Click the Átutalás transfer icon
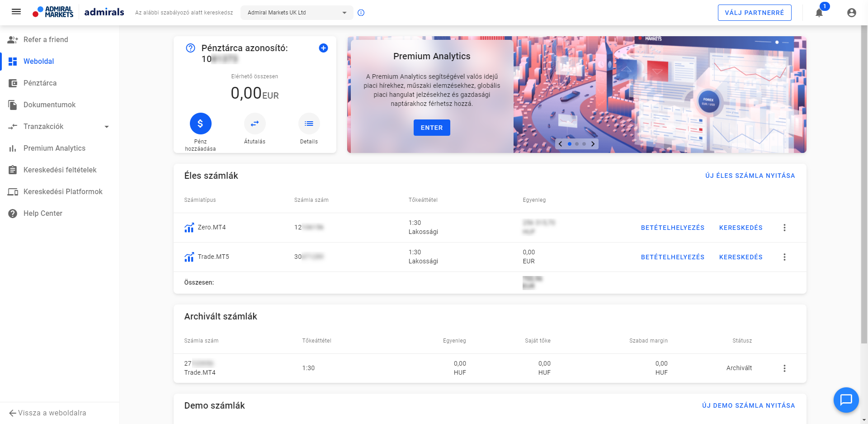This screenshot has height=424, width=868. click(x=255, y=124)
